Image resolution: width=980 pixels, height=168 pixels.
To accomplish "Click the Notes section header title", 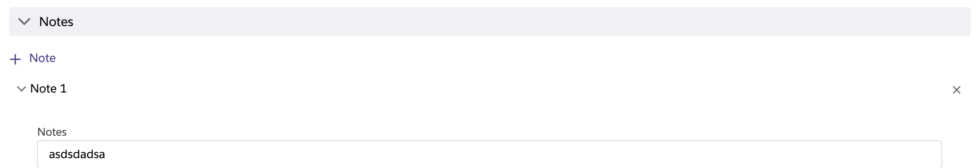I will click(56, 22).
